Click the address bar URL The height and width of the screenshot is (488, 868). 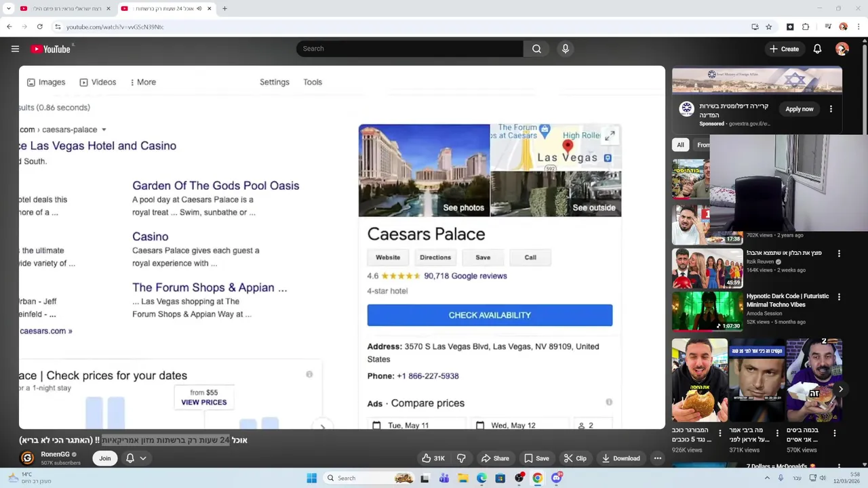(115, 26)
